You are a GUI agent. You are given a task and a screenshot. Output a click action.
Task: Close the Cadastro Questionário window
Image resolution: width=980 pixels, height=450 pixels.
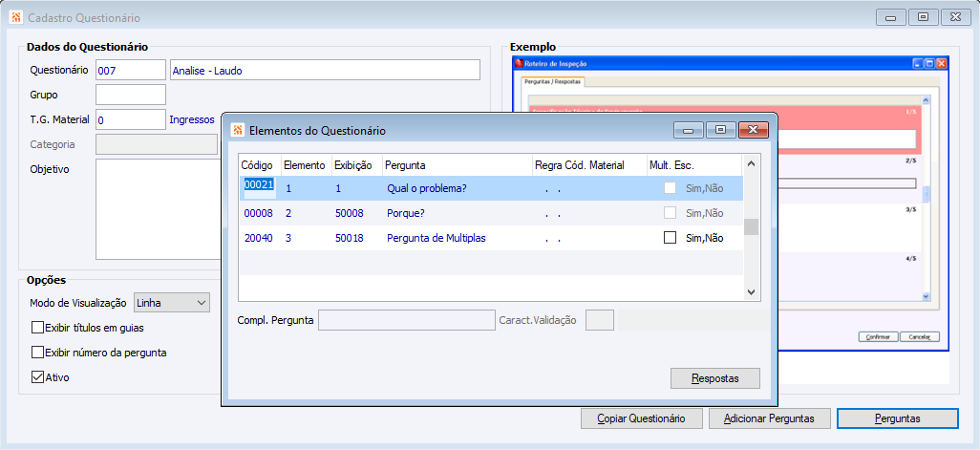pos(955,17)
